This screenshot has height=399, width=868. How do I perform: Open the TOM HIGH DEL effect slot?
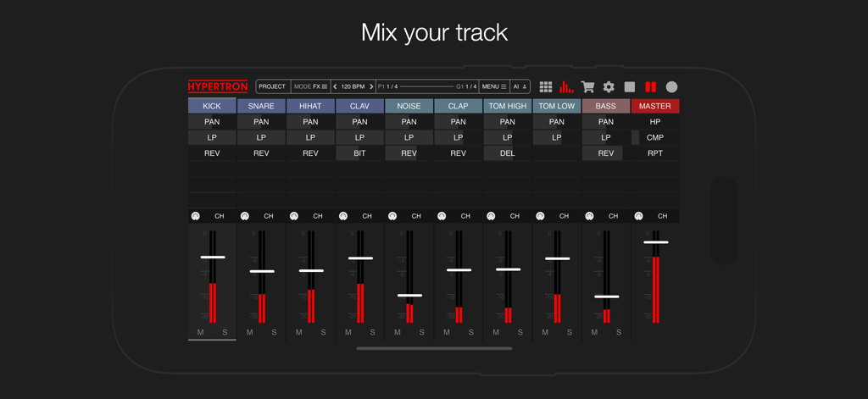click(508, 152)
